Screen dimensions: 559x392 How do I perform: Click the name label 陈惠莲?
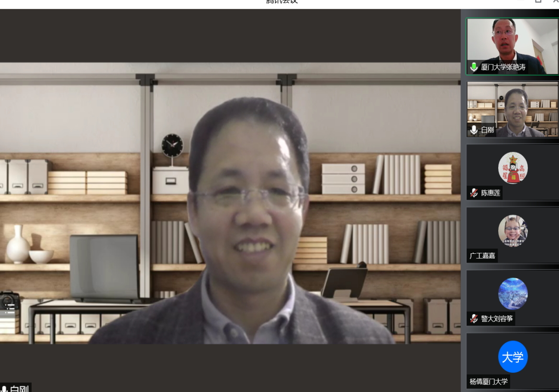pos(491,193)
